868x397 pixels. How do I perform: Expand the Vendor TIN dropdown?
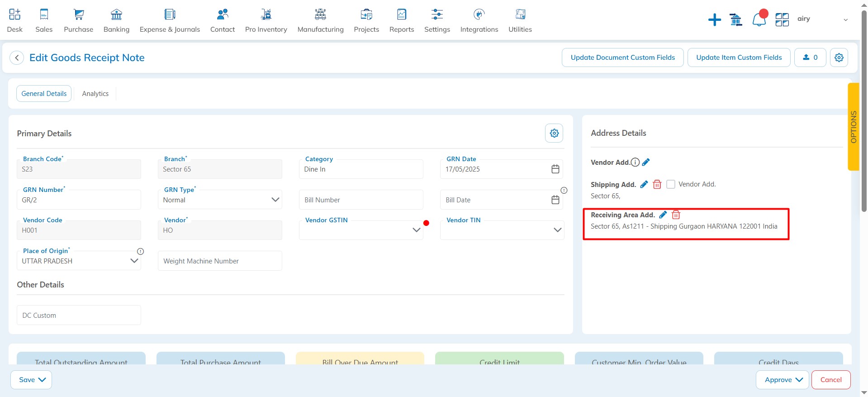click(558, 230)
